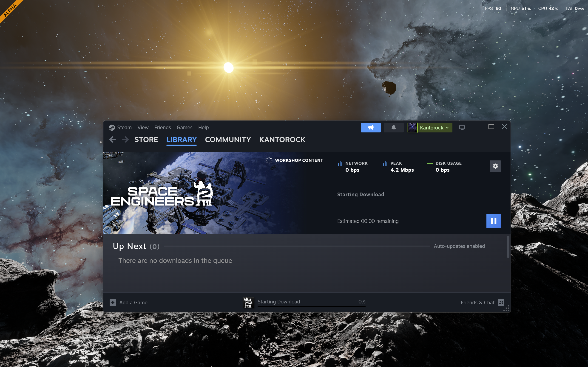Image resolution: width=588 pixels, height=367 pixels.
Task: Open the Friends menu
Action: (162, 127)
